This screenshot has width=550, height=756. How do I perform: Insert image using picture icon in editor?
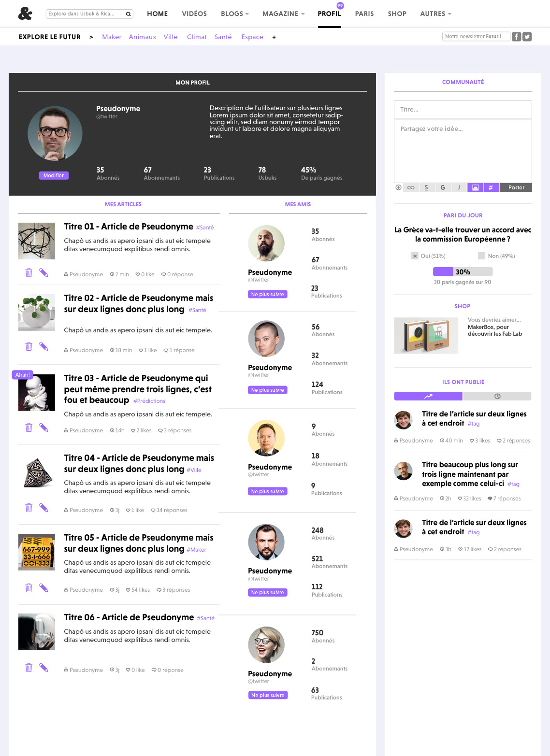coord(475,187)
